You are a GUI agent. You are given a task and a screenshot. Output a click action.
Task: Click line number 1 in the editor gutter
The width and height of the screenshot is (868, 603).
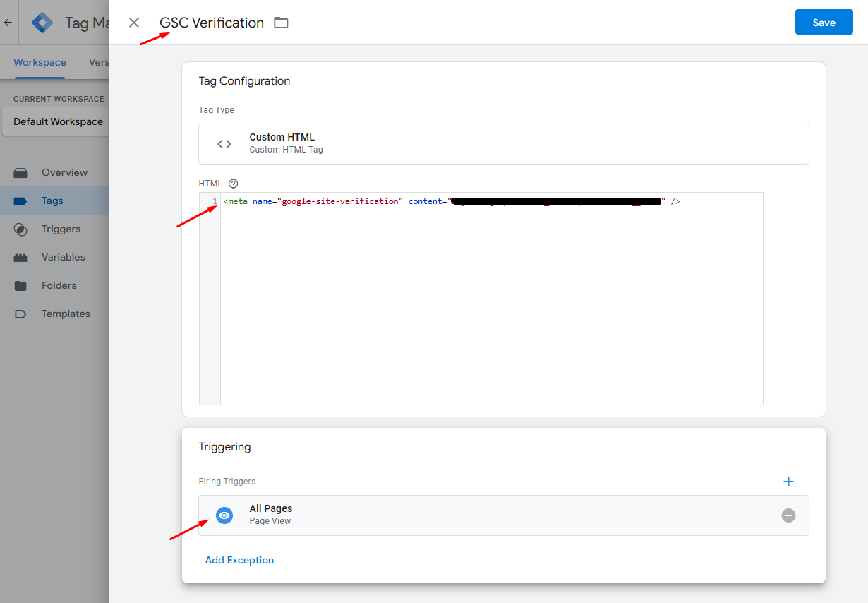[215, 201]
